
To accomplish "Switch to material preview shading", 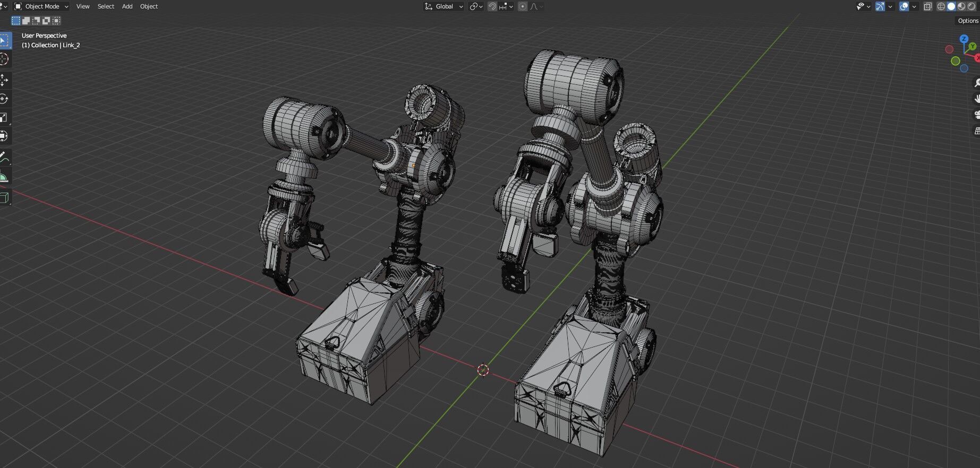I will [x=961, y=6].
